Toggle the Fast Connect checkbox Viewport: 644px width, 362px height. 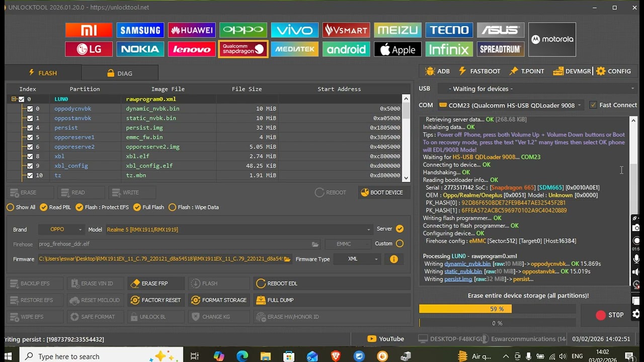593,105
